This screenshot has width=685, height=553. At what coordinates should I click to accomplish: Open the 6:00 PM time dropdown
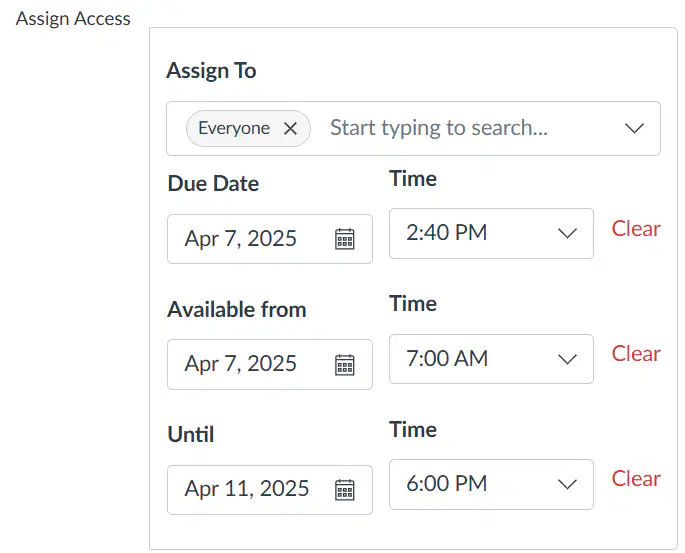(491, 484)
